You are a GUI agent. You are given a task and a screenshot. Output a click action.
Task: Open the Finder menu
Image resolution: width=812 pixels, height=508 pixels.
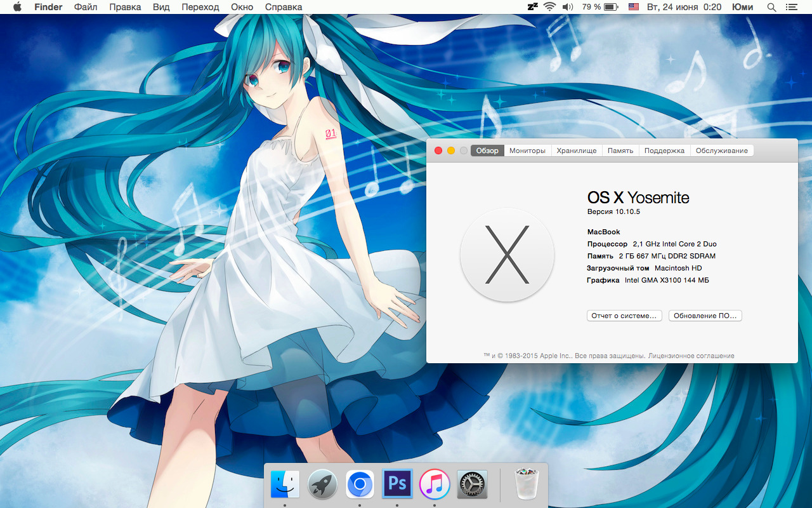click(x=48, y=7)
